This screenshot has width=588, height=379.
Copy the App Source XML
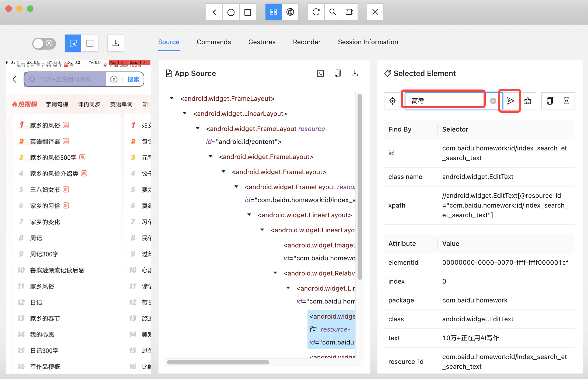coord(338,73)
